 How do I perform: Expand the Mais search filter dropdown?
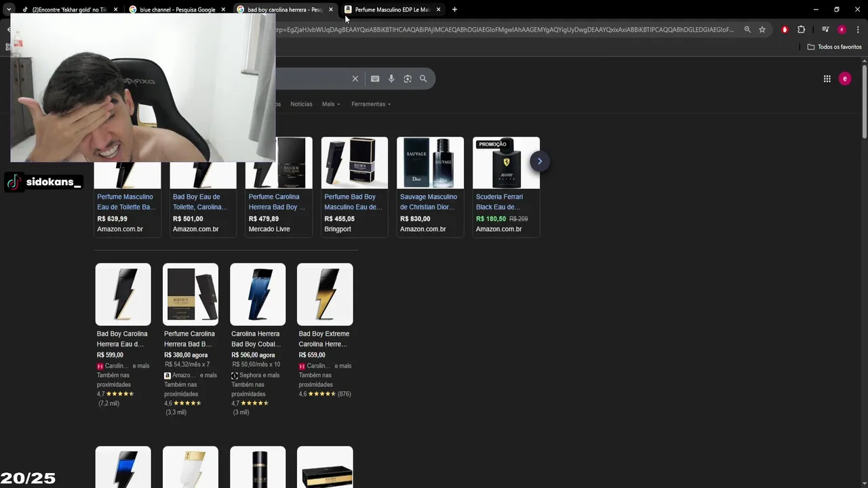point(331,104)
